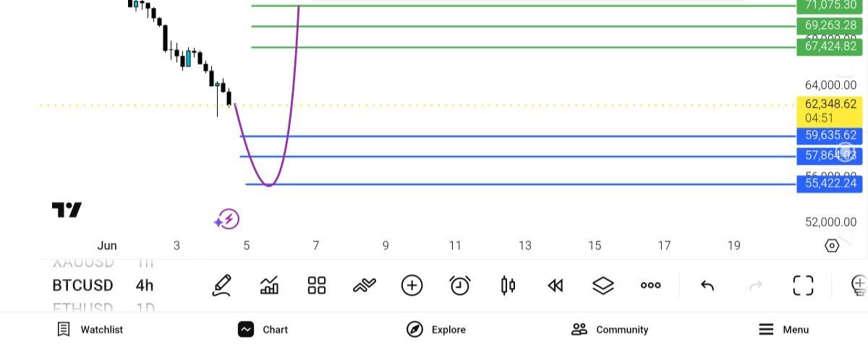Open the indicators chart icon
This screenshot has height=347, width=868.
pyautogui.click(x=269, y=286)
